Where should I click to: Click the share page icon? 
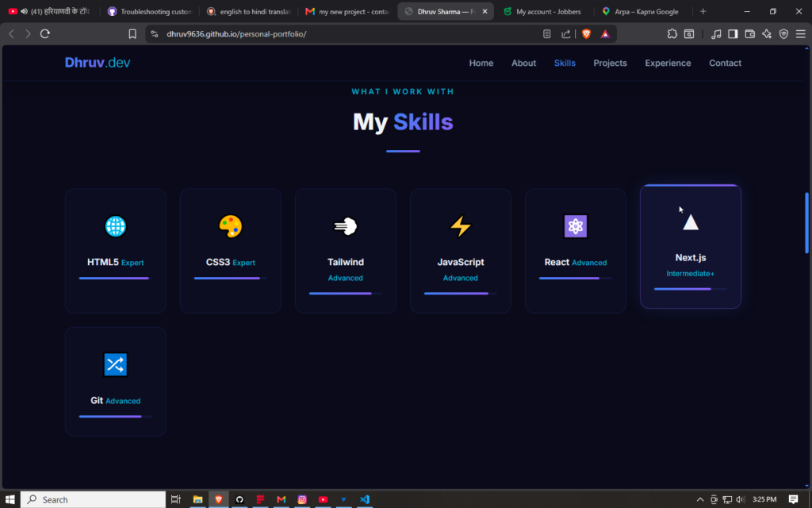pyautogui.click(x=566, y=33)
